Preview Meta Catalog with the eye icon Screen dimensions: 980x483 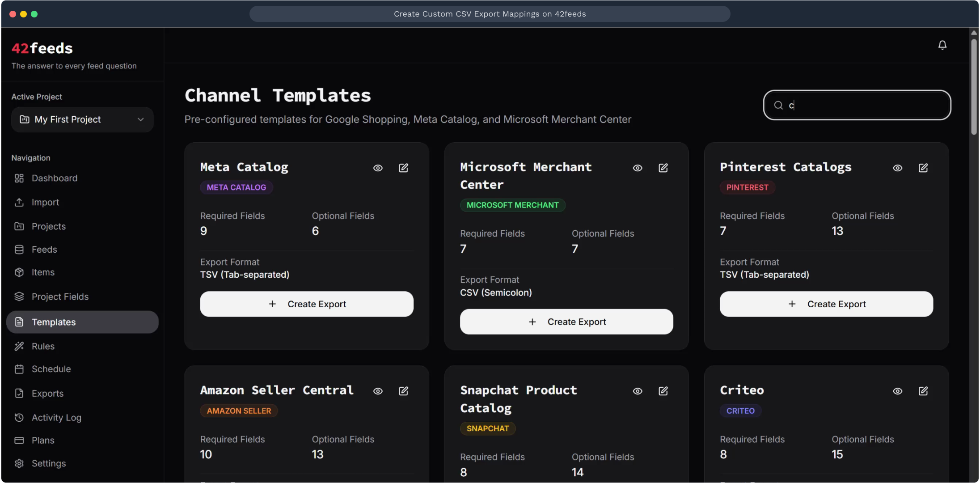coord(378,168)
